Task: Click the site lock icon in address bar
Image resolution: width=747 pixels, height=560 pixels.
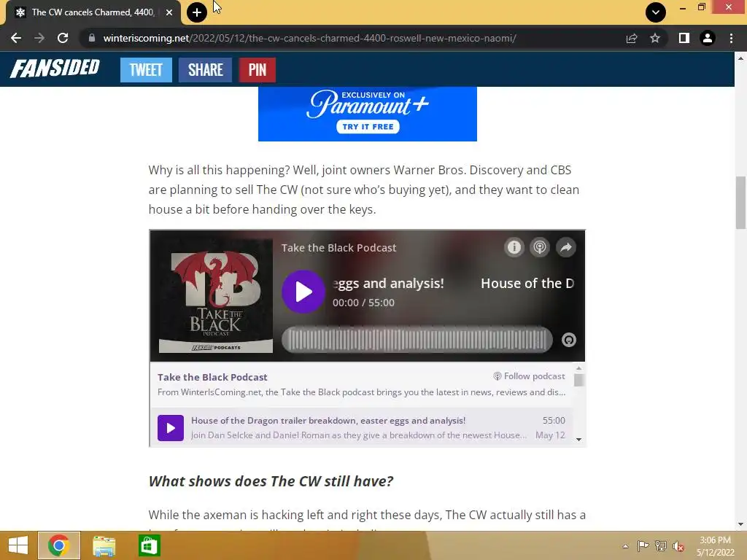Action: coord(92,38)
